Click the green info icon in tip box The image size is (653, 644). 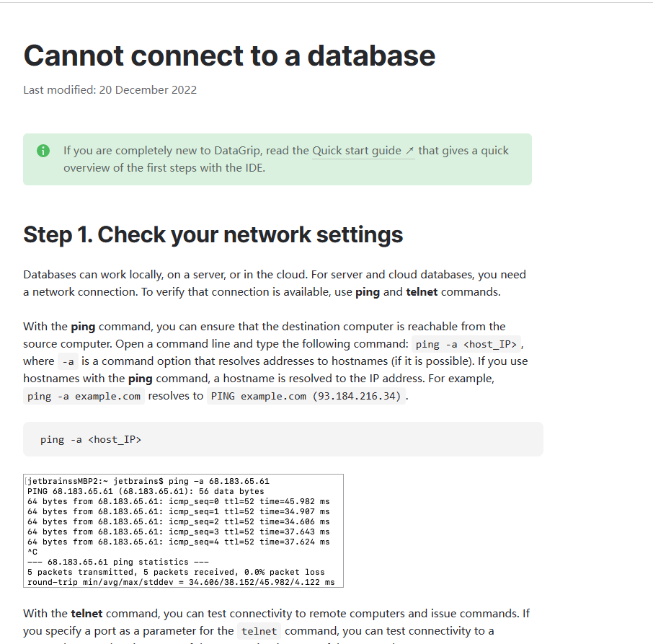coord(43,151)
